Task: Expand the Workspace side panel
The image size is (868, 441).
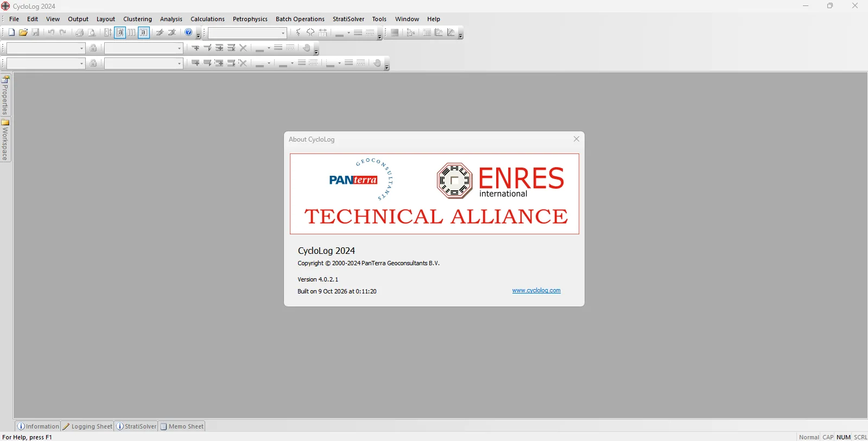Action: click(5, 140)
